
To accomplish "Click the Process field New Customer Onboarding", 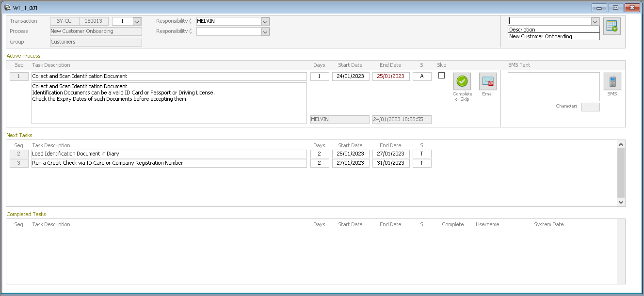I will point(96,31).
